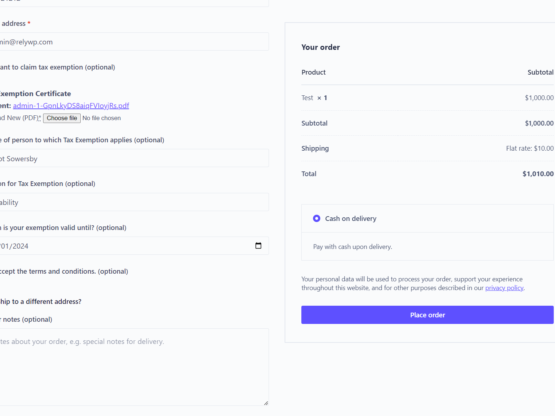This screenshot has height=416, width=555.
Task: Click the Your order heading
Action: click(320, 47)
